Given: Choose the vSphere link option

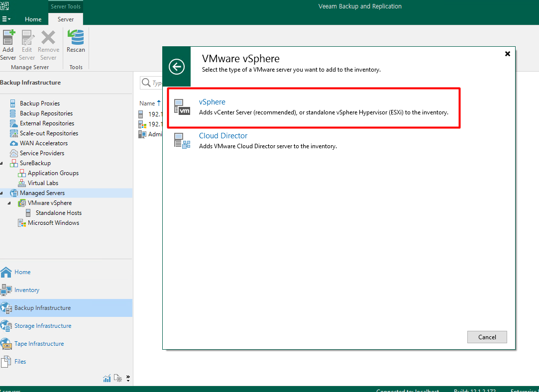Looking at the screenshot, I should pyautogui.click(x=212, y=102).
